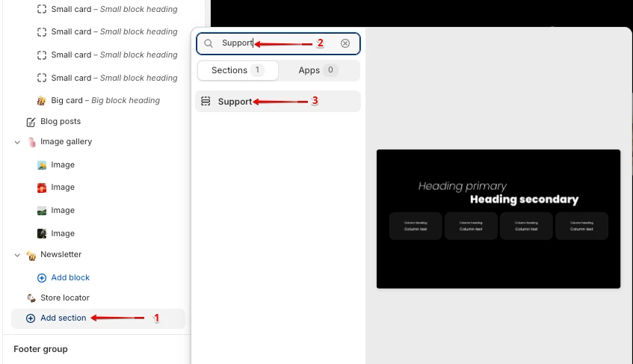Collapse the Image gallery section
The image size is (633, 364).
[17, 142]
